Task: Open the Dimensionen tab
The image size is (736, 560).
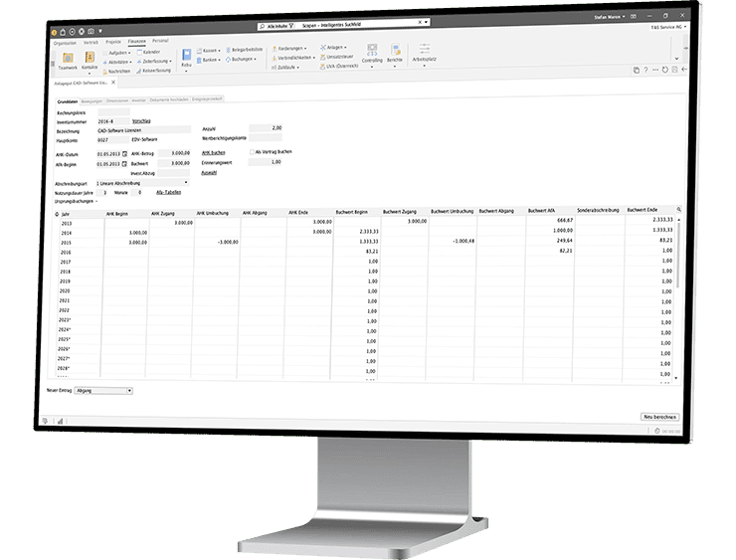Action: 117,100
